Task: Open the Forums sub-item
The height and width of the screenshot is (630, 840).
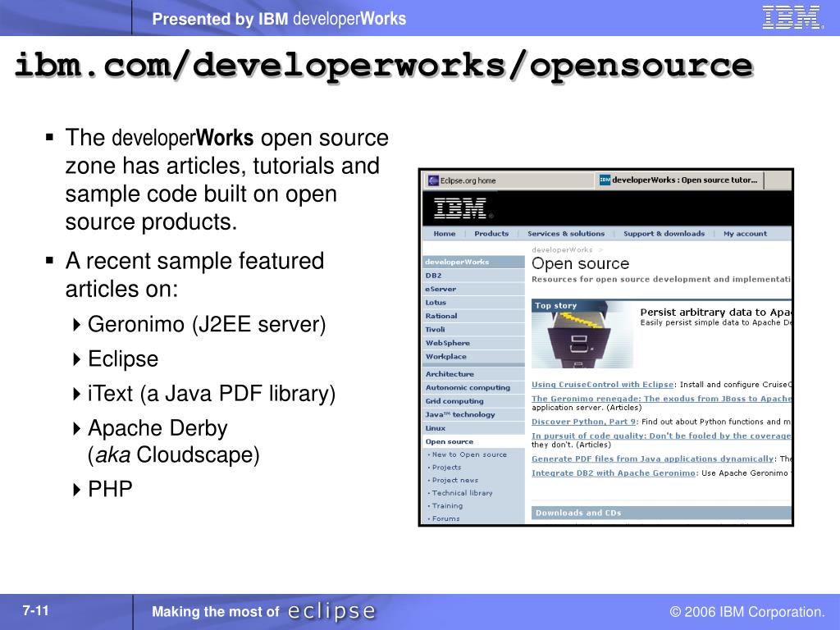Action: coord(445,518)
